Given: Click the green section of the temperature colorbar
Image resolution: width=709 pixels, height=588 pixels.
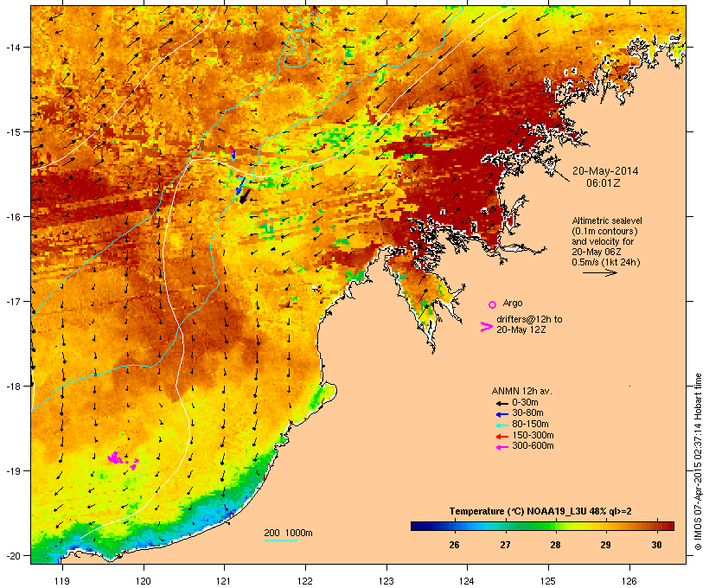Looking at the screenshot, I should pyautogui.click(x=538, y=526).
